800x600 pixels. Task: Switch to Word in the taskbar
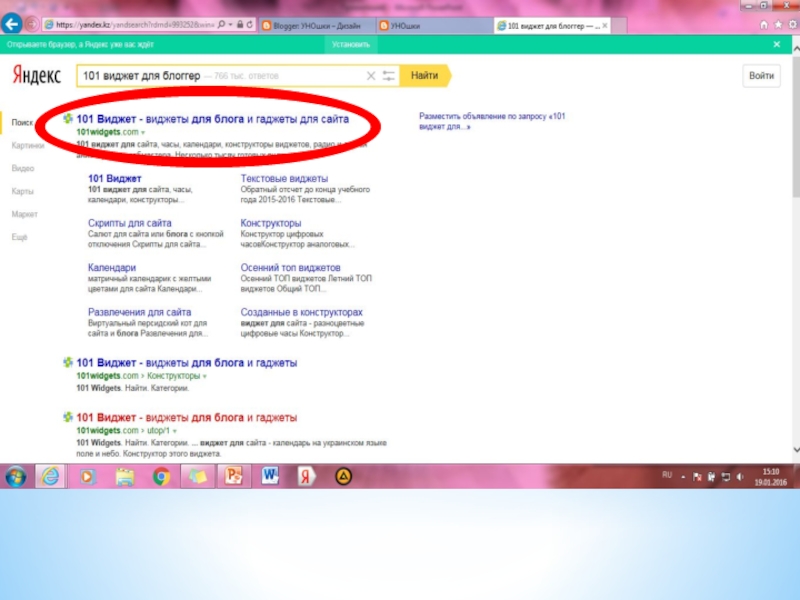[270, 477]
